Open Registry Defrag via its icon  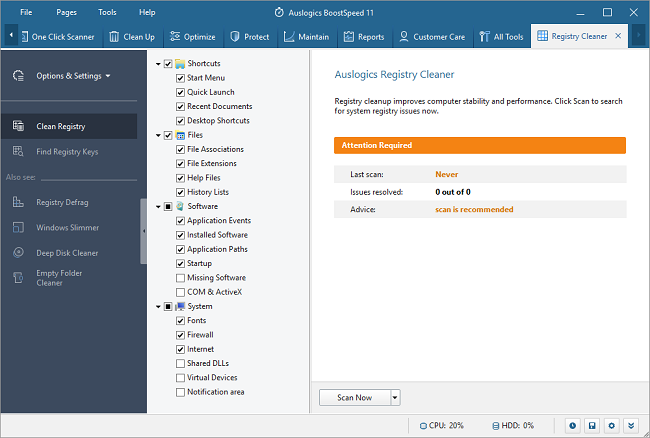click(x=18, y=202)
